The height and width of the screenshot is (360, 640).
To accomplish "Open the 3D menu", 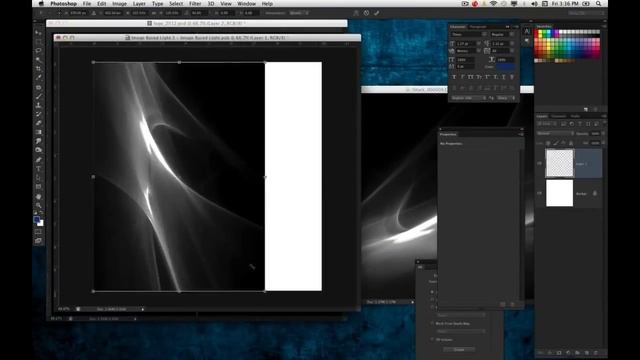I will (211, 4).
